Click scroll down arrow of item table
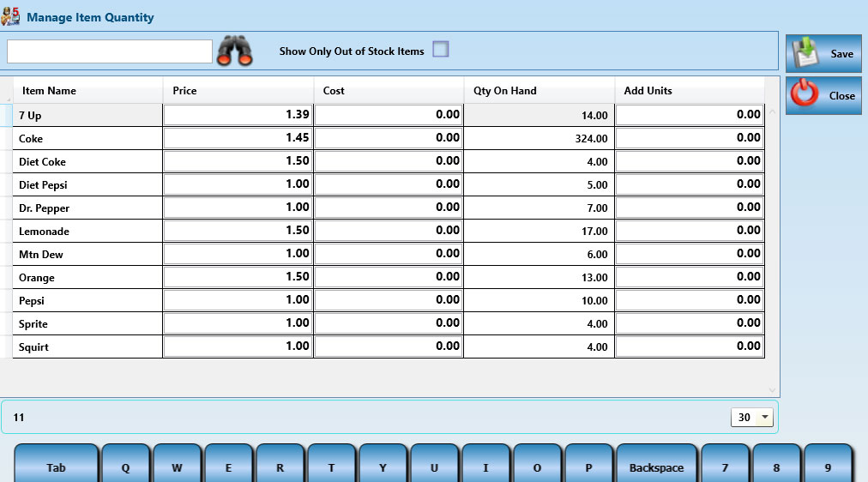This screenshot has width=868, height=482. [x=772, y=390]
